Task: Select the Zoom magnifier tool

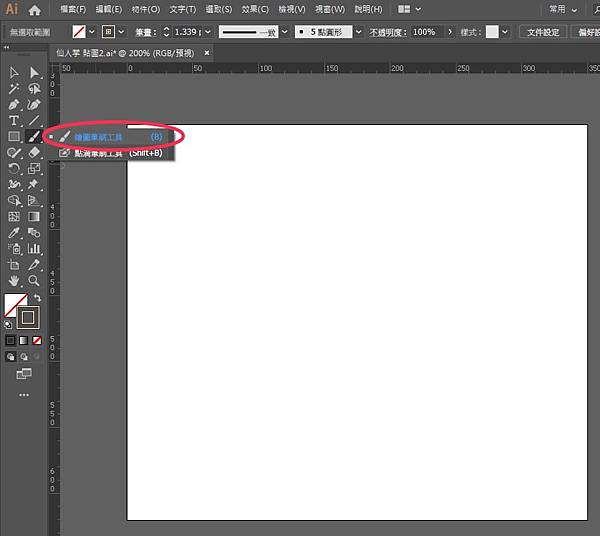Action: click(34, 281)
